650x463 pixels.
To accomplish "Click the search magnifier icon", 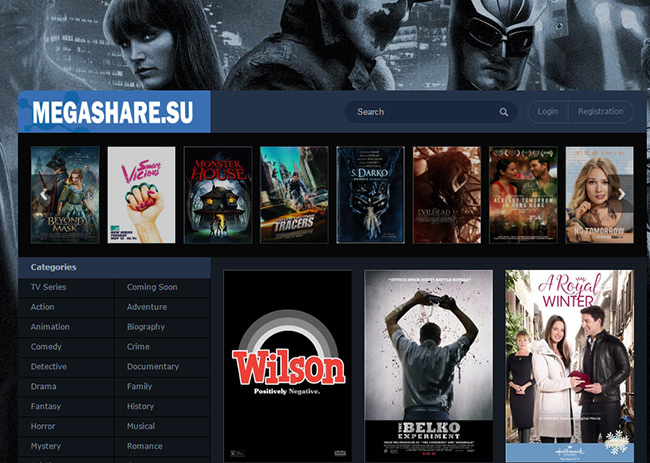I will pyautogui.click(x=504, y=112).
